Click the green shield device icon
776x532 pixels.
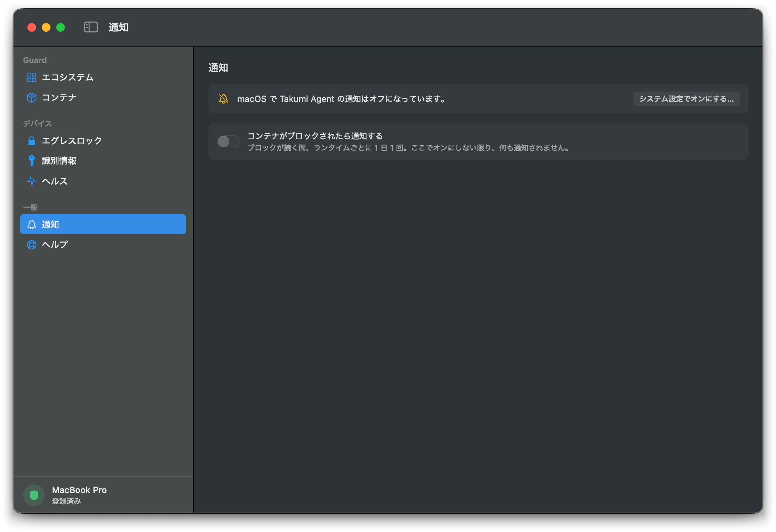tap(34, 495)
